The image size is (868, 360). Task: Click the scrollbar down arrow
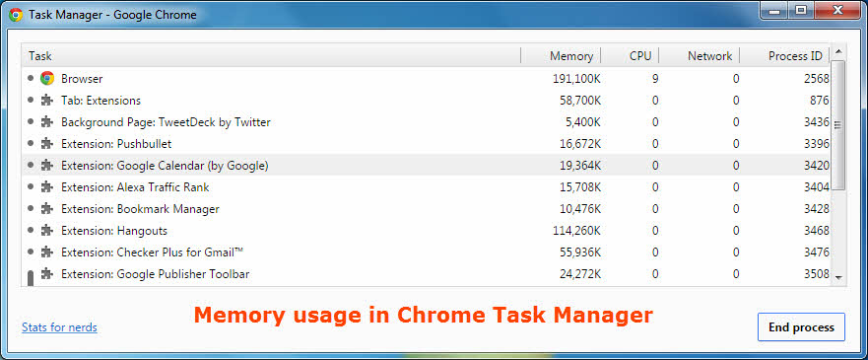pos(838,277)
